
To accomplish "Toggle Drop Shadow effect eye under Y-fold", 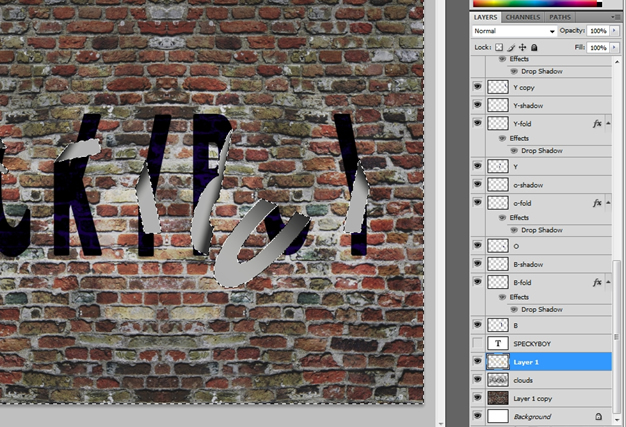I will point(514,150).
